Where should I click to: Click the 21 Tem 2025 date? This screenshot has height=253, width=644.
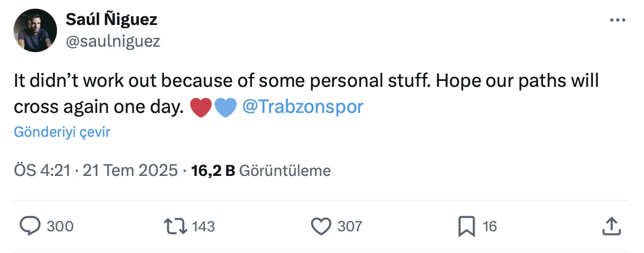click(130, 170)
